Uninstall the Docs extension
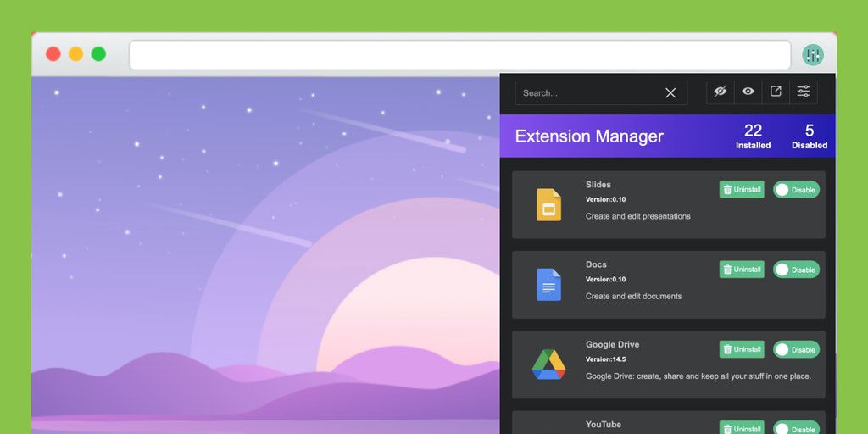Image resolution: width=868 pixels, height=434 pixels. [x=742, y=269]
